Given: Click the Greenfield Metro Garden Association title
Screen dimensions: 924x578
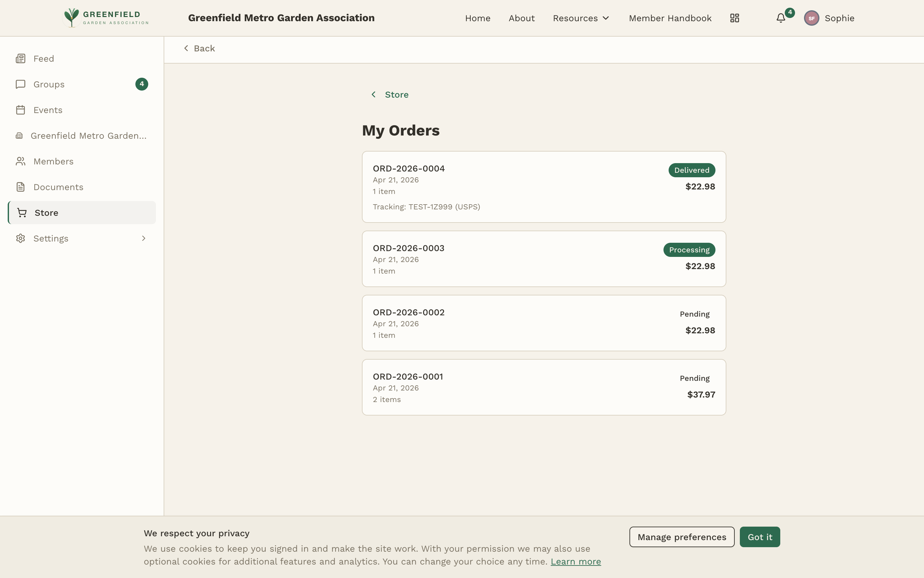Looking at the screenshot, I should click(281, 18).
